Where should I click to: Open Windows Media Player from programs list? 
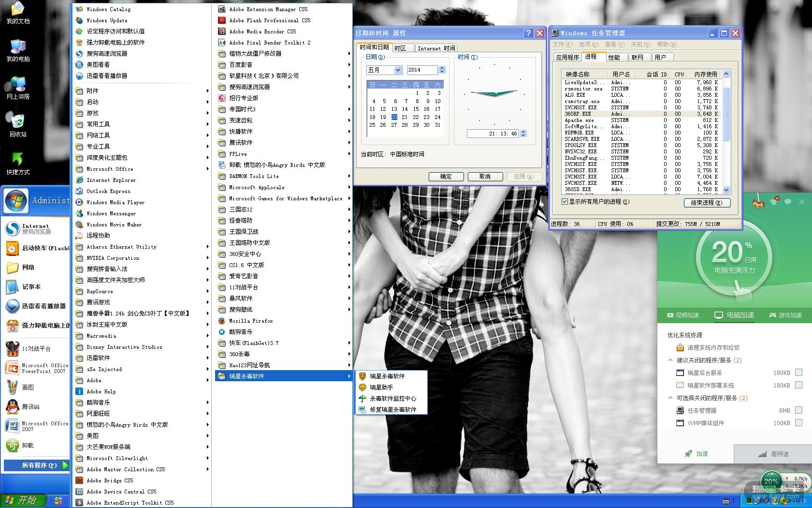click(115, 202)
